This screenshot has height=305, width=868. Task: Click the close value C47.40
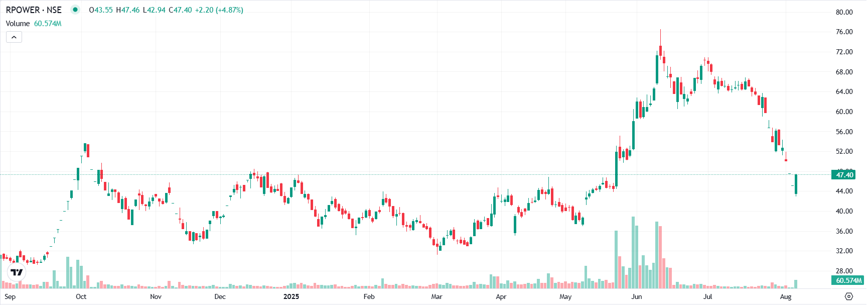180,10
